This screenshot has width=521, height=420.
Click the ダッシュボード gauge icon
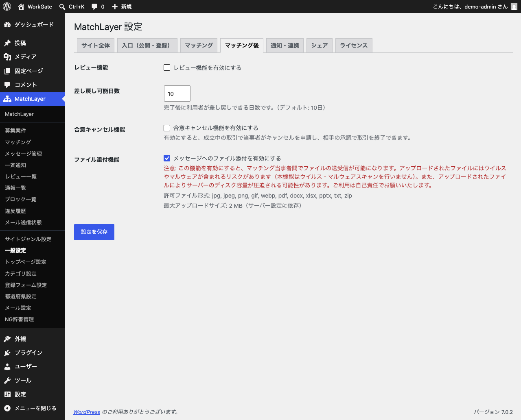pyautogui.click(x=7, y=25)
